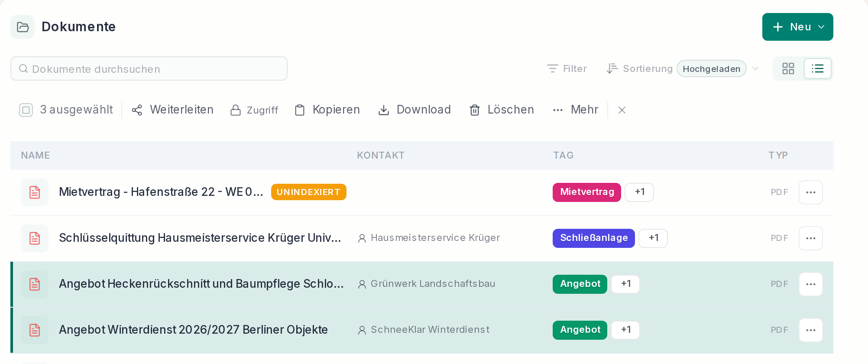
Task: Expand sorting chevron next to Hochgeladen
Action: click(x=755, y=68)
